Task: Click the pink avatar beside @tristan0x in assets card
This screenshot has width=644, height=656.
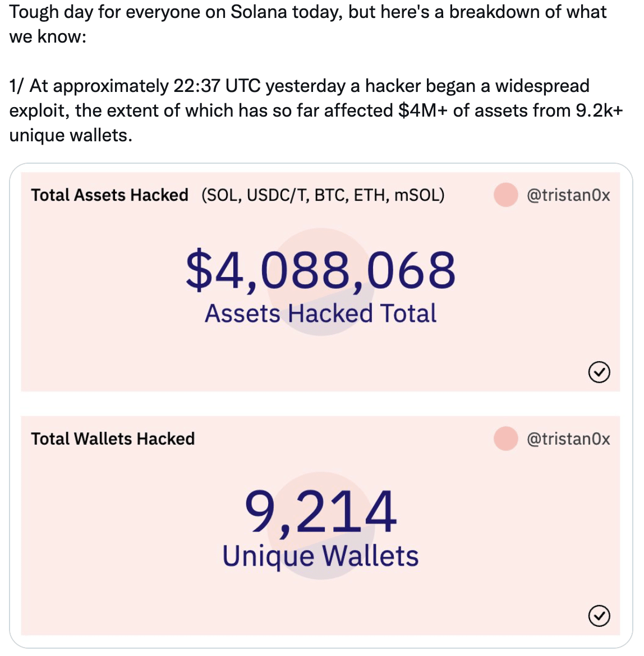Action: [x=505, y=195]
